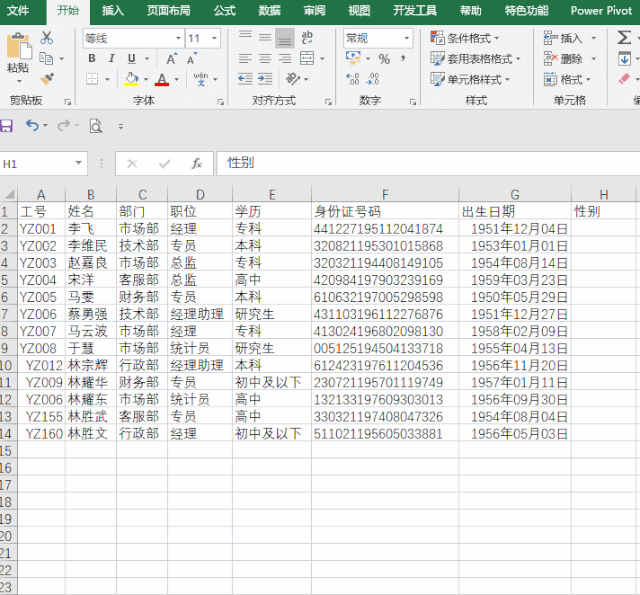640x595 pixels.
Task: Expand fill color dropdown arrow
Action: click(x=146, y=80)
